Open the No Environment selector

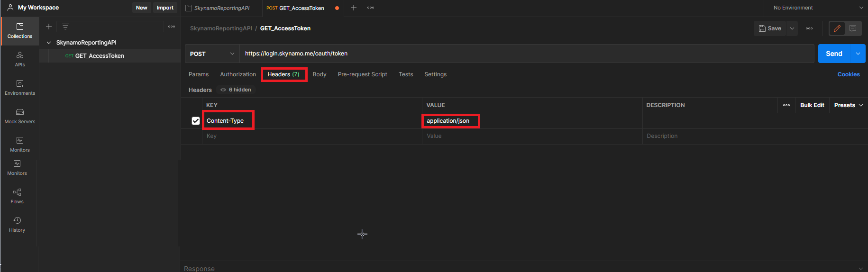click(818, 8)
